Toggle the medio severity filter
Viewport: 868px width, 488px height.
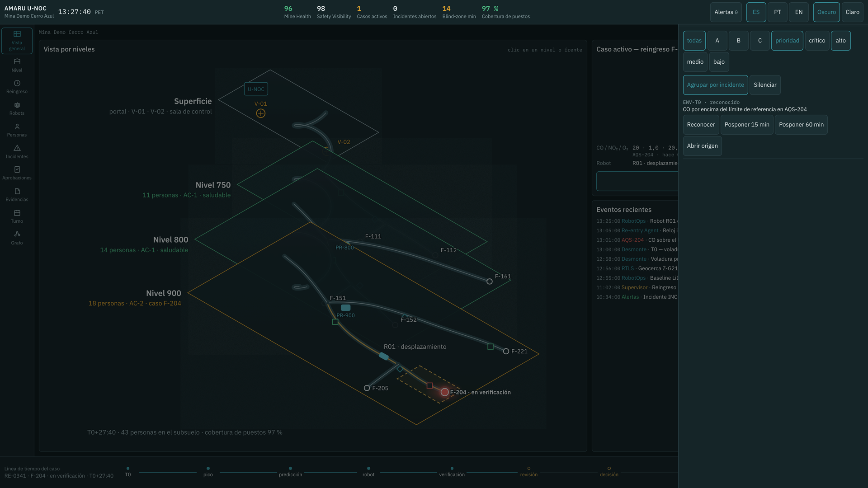695,62
